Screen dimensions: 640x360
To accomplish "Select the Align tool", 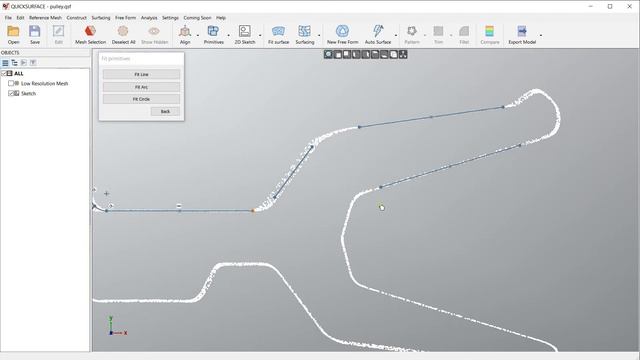I will coord(185,35).
